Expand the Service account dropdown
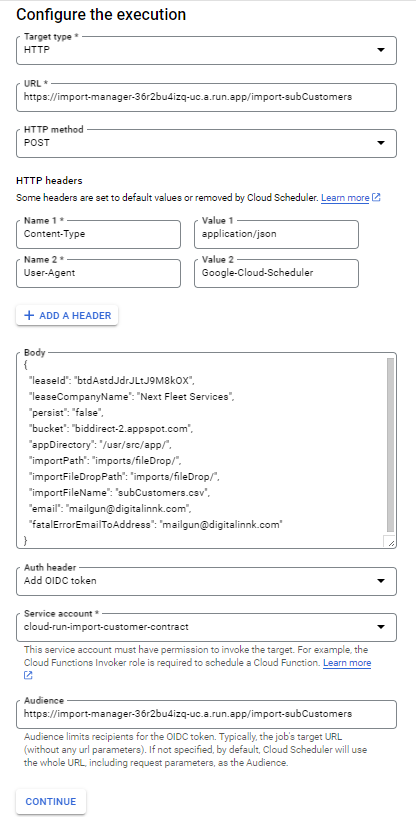 (x=206, y=627)
